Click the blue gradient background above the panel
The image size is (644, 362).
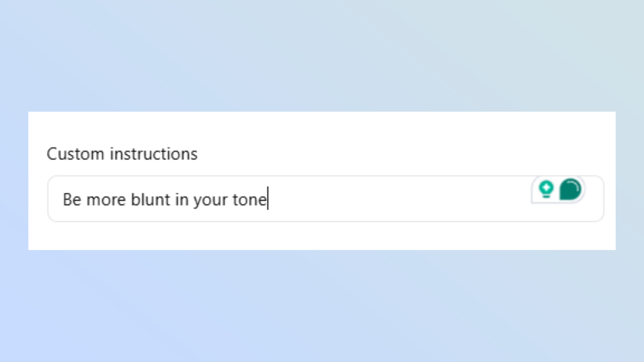tap(322, 55)
